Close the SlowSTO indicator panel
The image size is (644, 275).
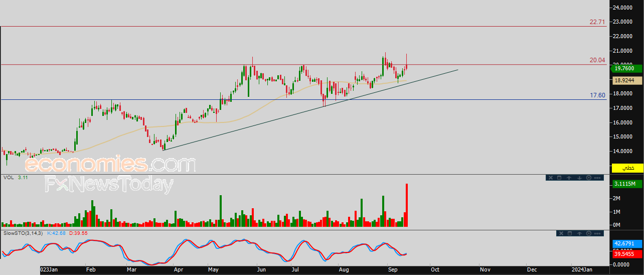pyautogui.click(x=560, y=233)
